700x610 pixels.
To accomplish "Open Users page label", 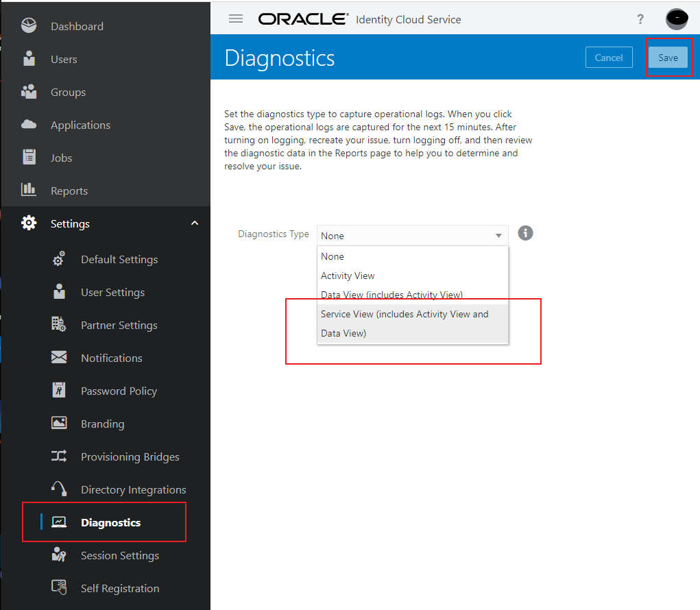I will click(64, 60).
